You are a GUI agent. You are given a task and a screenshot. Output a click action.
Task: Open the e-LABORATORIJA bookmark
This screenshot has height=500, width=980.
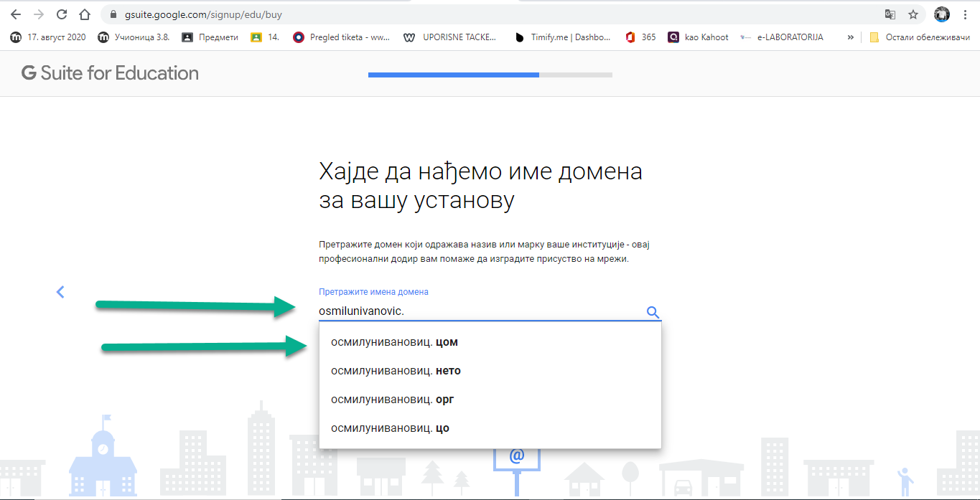click(x=785, y=37)
